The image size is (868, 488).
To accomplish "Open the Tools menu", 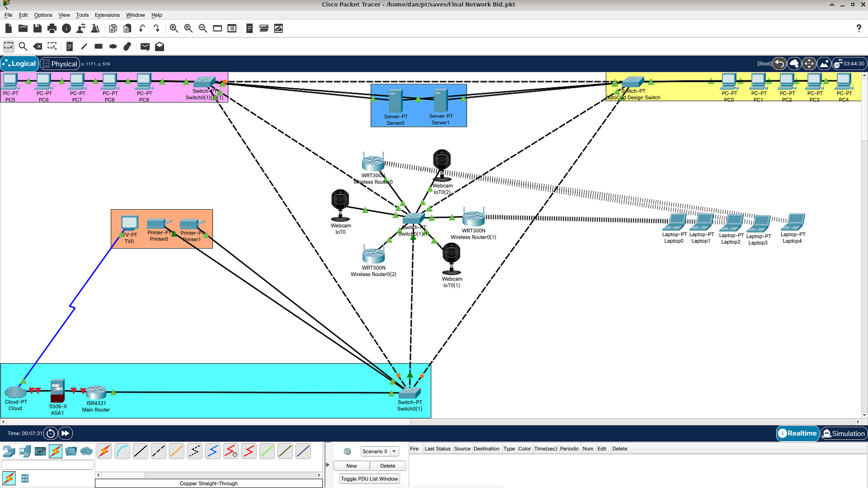I will coord(82,15).
